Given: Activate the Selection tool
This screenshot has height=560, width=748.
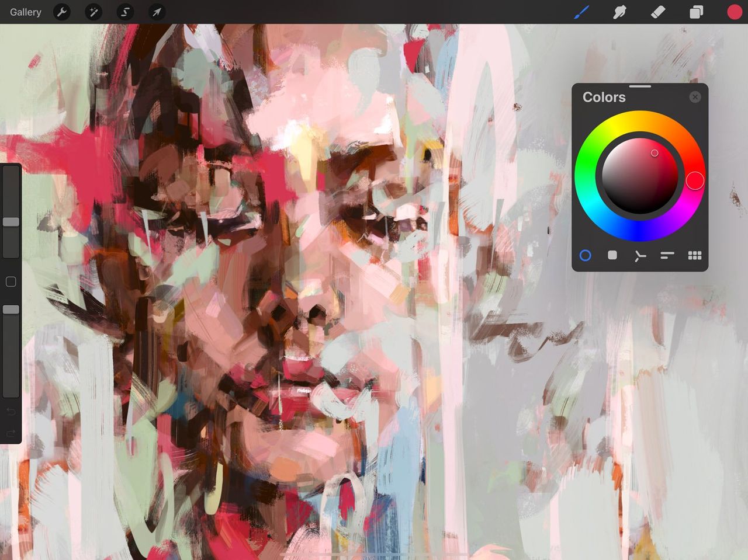Looking at the screenshot, I should (x=125, y=12).
